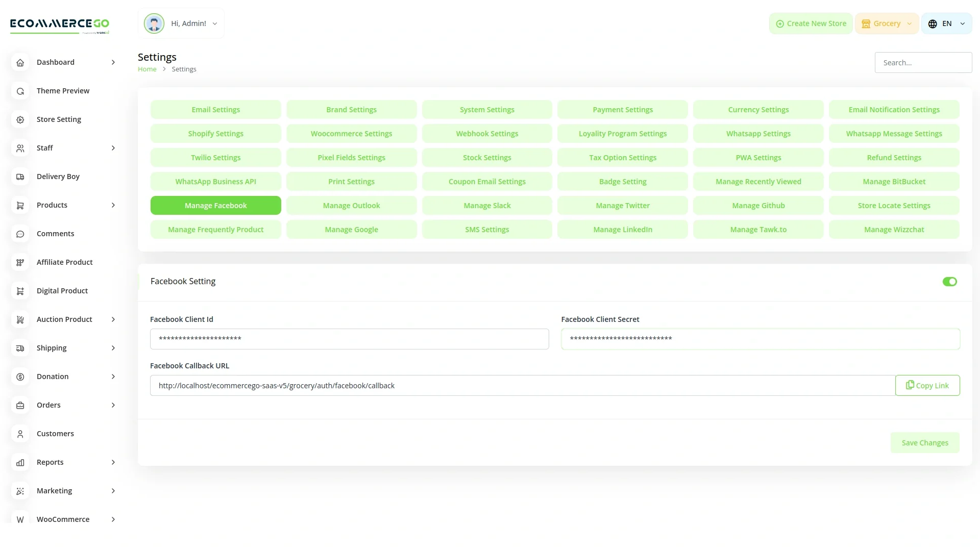This screenshot has width=980, height=551.
Task: Click the Copy Link button
Action: coord(927,386)
